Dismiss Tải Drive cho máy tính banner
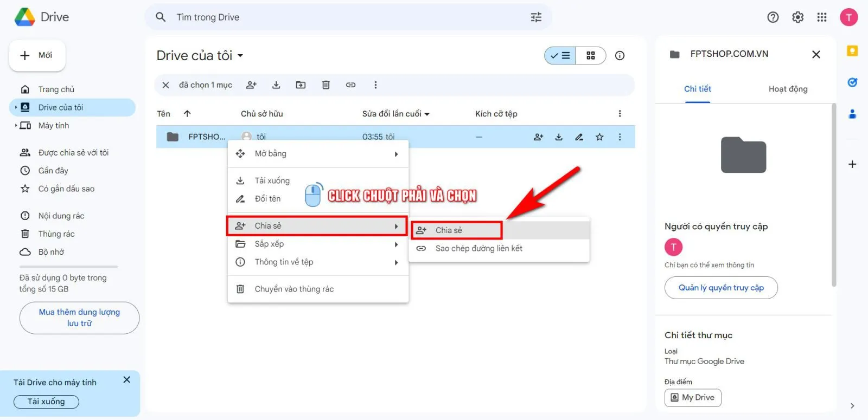The height and width of the screenshot is (420, 868). [x=126, y=380]
